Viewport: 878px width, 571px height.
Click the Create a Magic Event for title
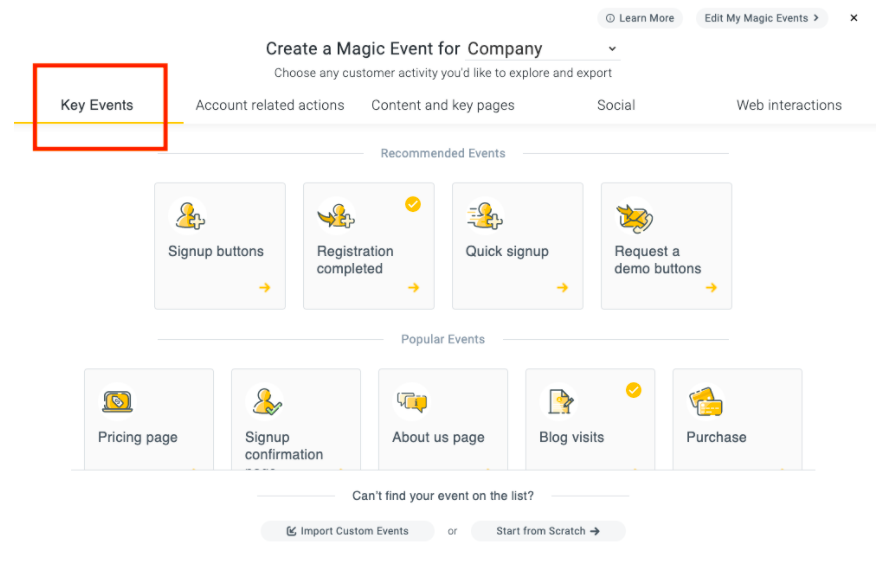363,49
